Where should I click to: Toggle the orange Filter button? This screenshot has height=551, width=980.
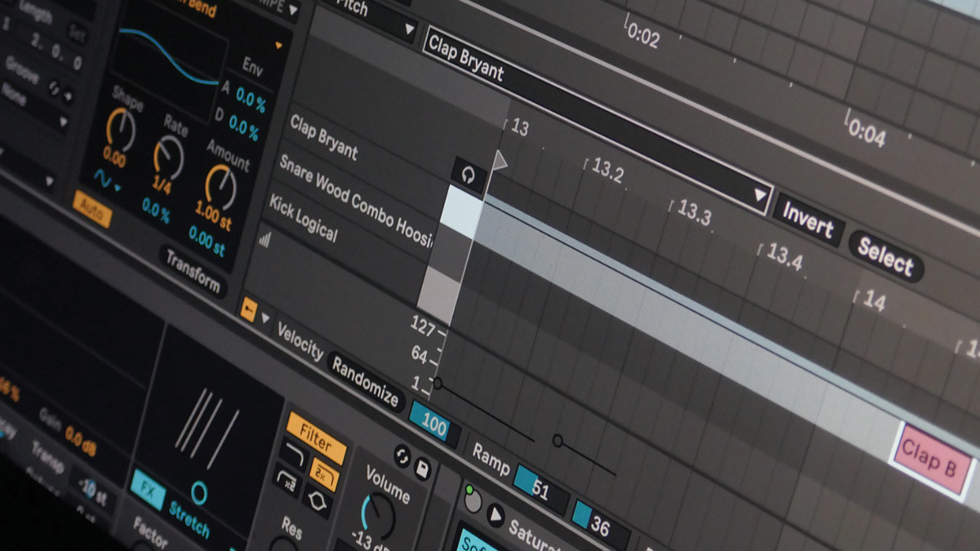[316, 438]
